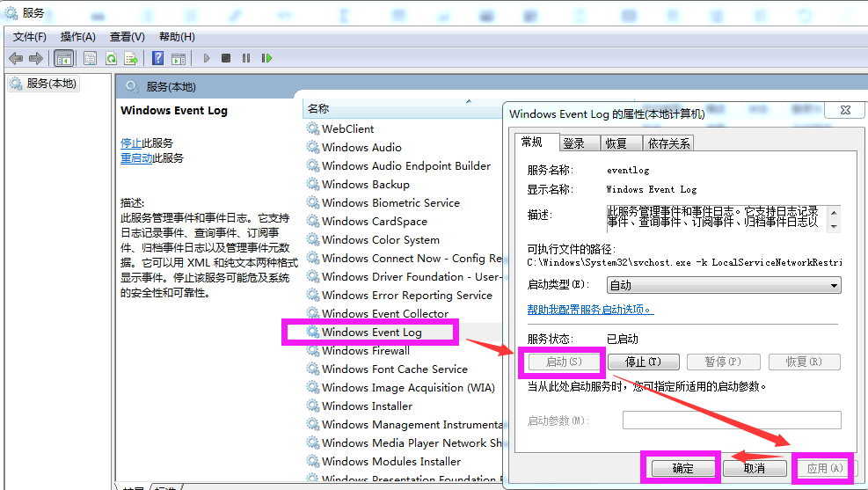
Task: Open the 文件(F) menu
Action: [x=29, y=37]
